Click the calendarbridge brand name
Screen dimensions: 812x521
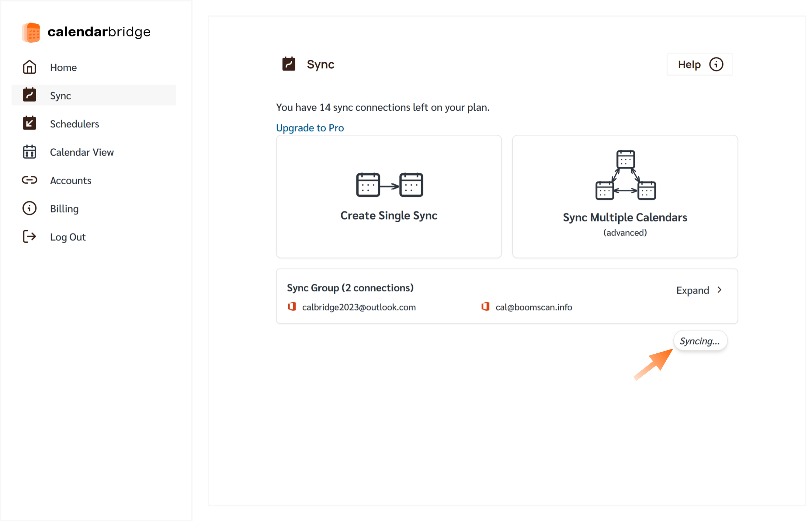coord(99,32)
